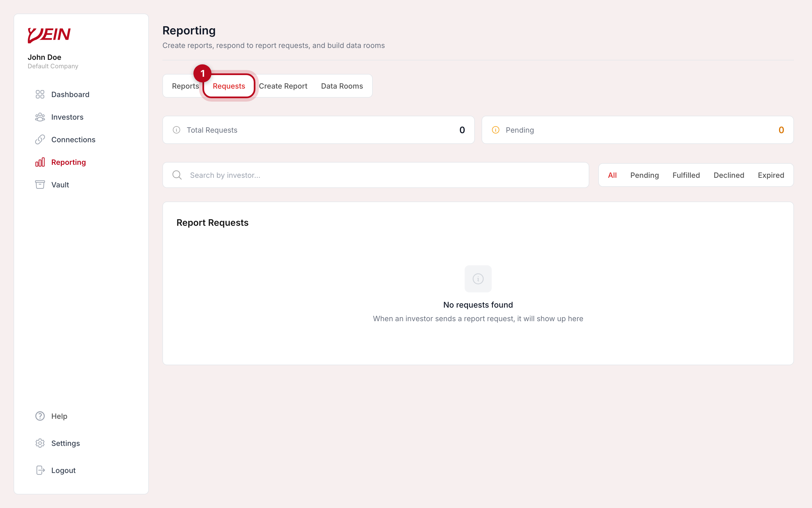The height and width of the screenshot is (508, 812).
Task: Click the Total Requests card
Action: coord(318,130)
